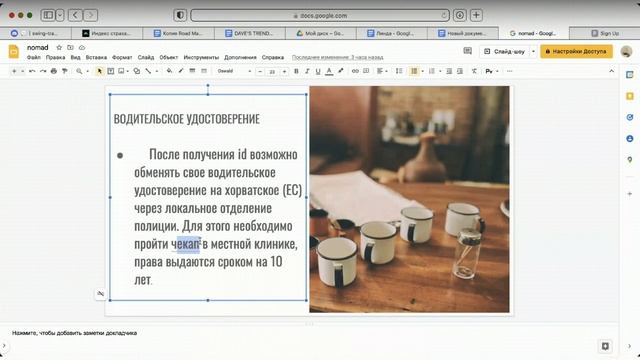The width and height of the screenshot is (640, 360).
Task: Toggle underline formatting
Action: pos(318,71)
